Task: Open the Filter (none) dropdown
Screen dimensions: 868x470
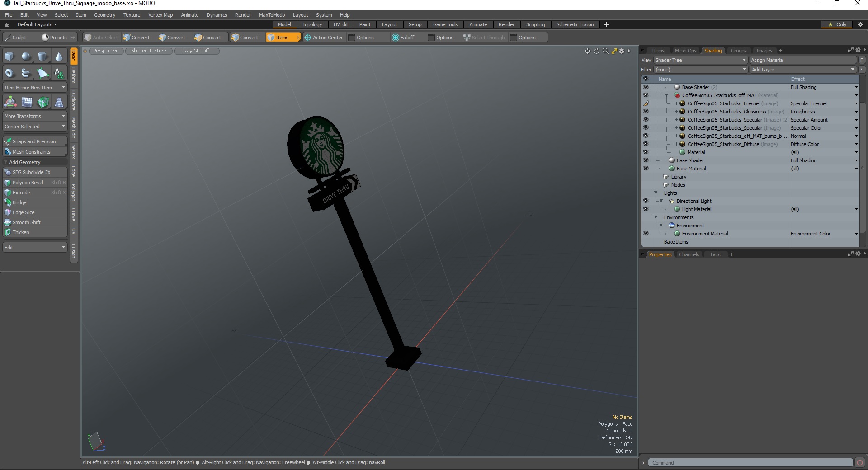Action: click(x=700, y=70)
